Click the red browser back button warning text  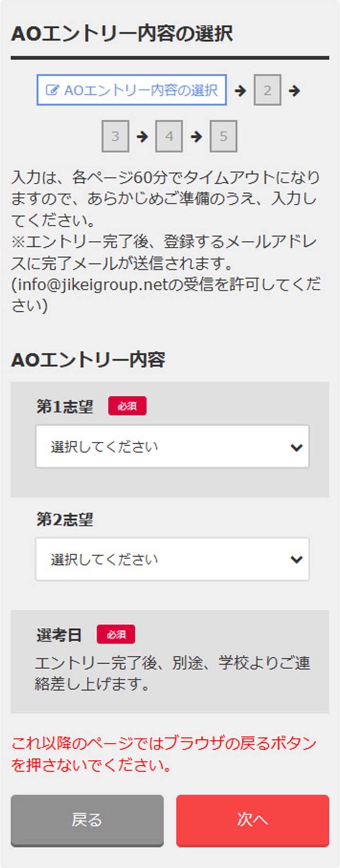[x=164, y=754]
